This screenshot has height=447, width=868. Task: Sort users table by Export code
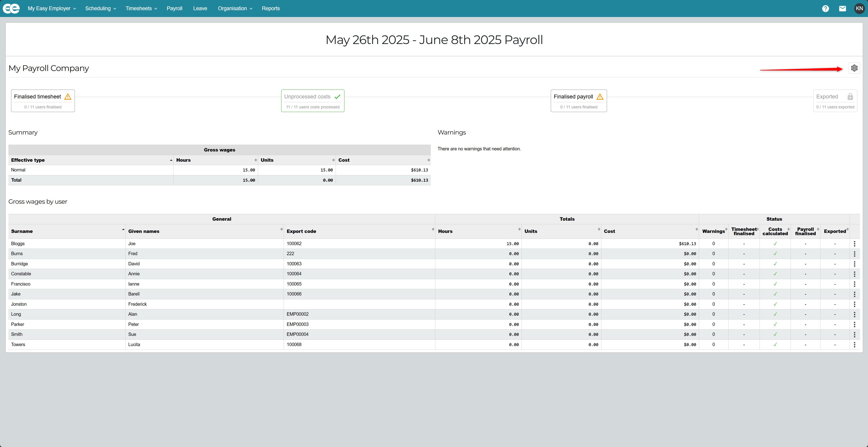360,231
